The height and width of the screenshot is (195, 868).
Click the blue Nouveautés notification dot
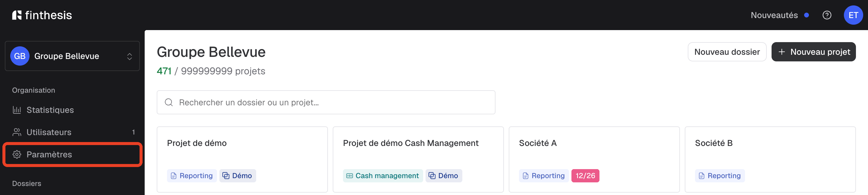[x=806, y=15]
